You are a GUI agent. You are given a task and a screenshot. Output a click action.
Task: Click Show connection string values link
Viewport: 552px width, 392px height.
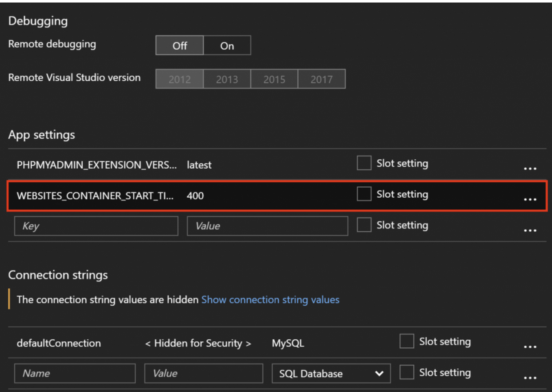[270, 300]
